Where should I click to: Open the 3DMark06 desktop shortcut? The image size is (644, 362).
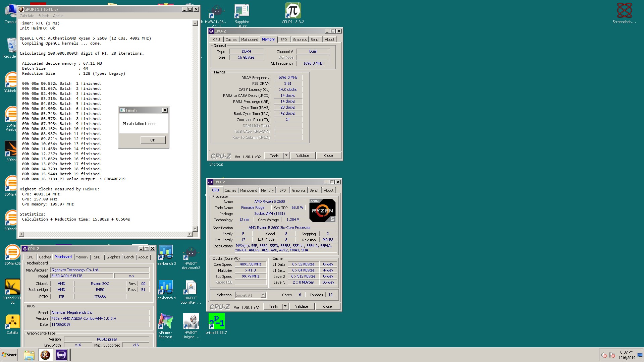tap(12, 255)
